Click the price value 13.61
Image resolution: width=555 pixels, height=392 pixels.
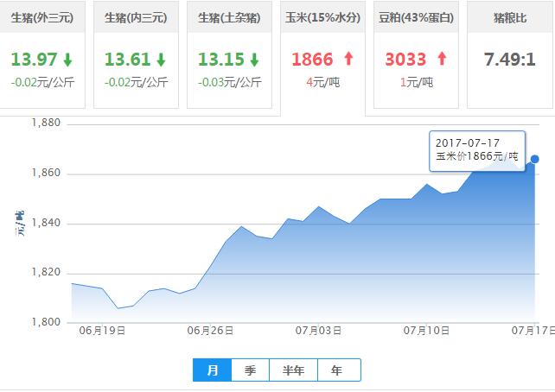tap(127, 59)
